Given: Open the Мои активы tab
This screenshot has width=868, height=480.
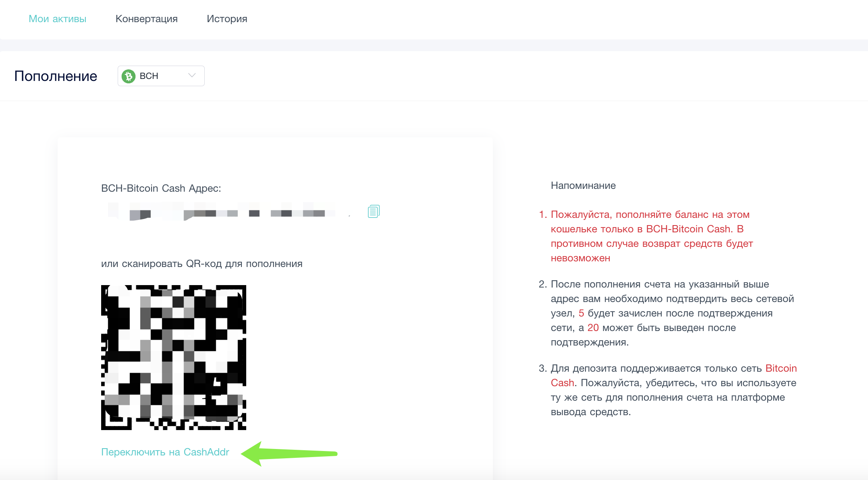Looking at the screenshot, I should tap(57, 19).
